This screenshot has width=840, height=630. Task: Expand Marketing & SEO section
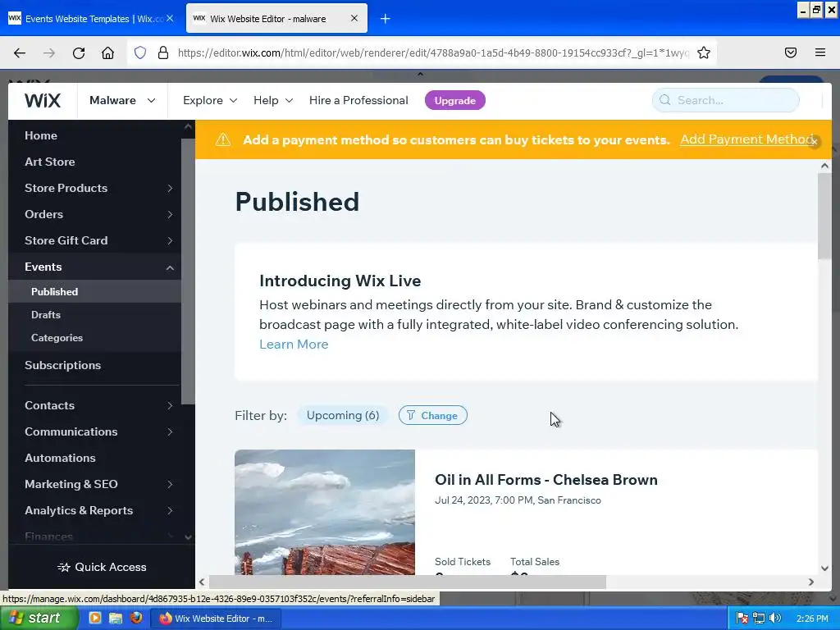coord(170,484)
